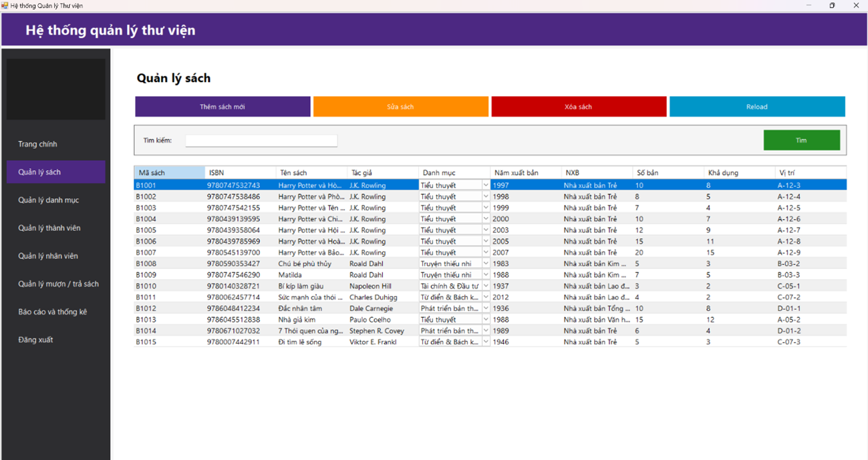Select book code cell B1006
Image resolution: width=868 pixels, height=460 pixels.
pyautogui.click(x=169, y=242)
